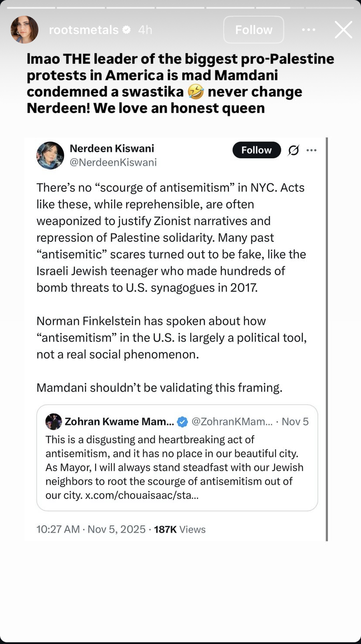Jump to the first story progress segment

coord(31,7)
